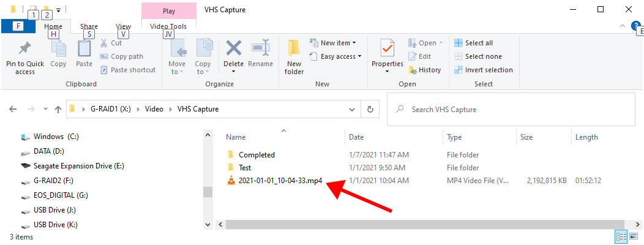This screenshot has width=644, height=245.
Task: Go up one folder level with up arrow
Action: click(58, 110)
